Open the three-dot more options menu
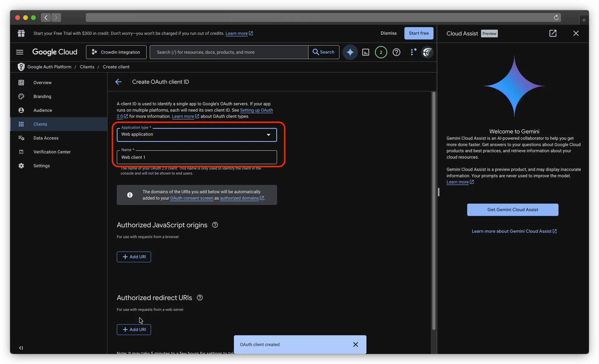 pos(412,52)
